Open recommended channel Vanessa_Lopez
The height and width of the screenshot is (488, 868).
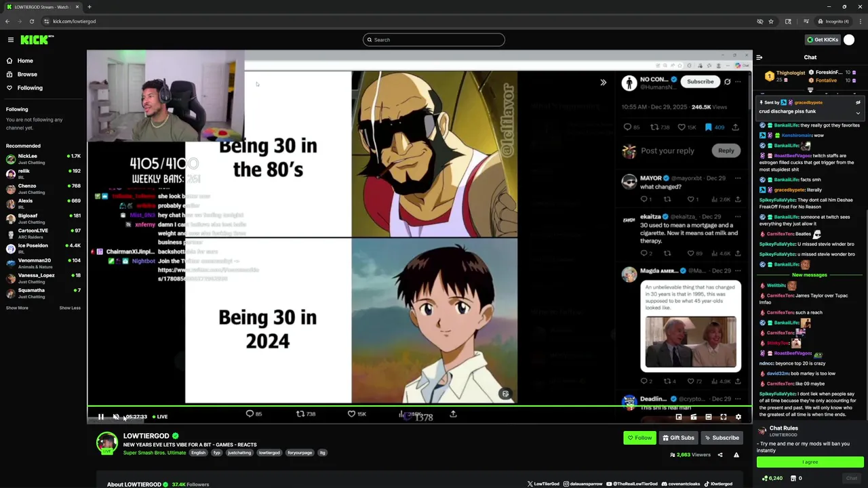(x=43, y=279)
